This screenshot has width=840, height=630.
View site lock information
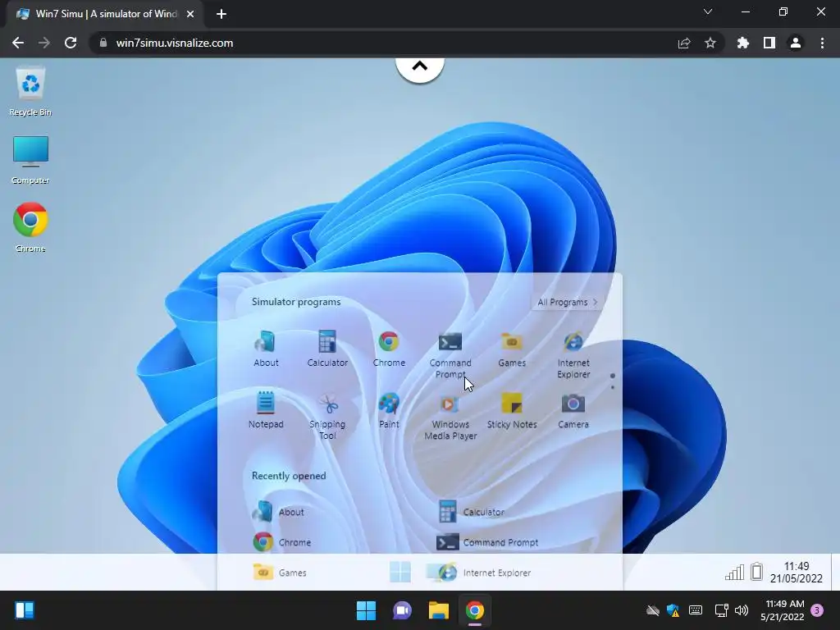pyautogui.click(x=103, y=43)
